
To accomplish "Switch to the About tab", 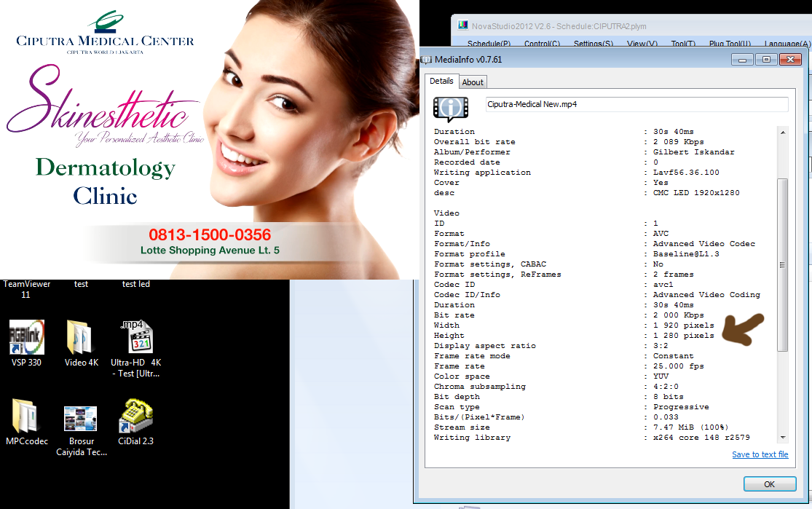I will coord(473,82).
